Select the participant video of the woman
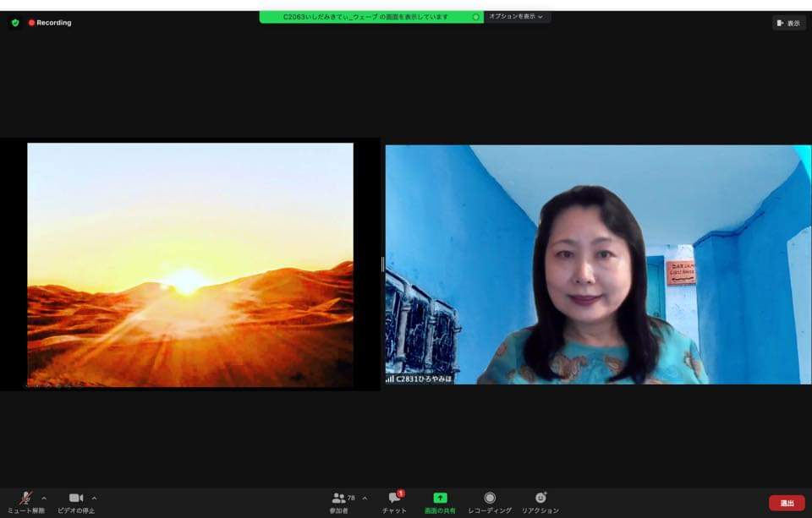This screenshot has width=812, height=518. [598, 264]
